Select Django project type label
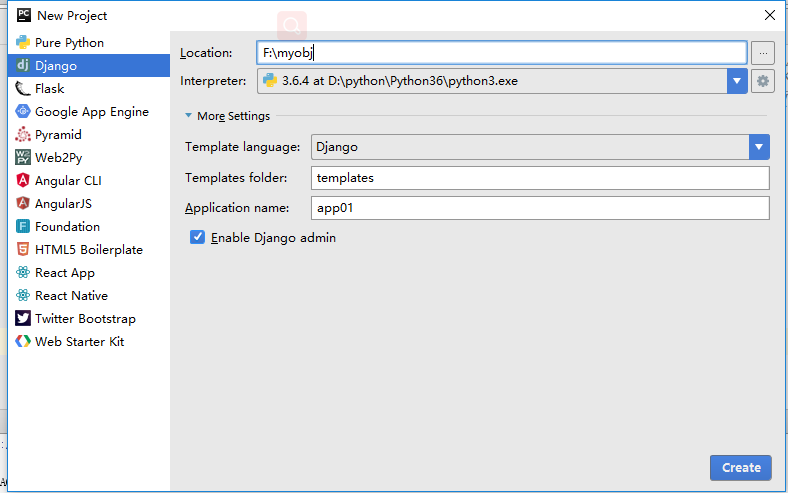 pyautogui.click(x=56, y=66)
